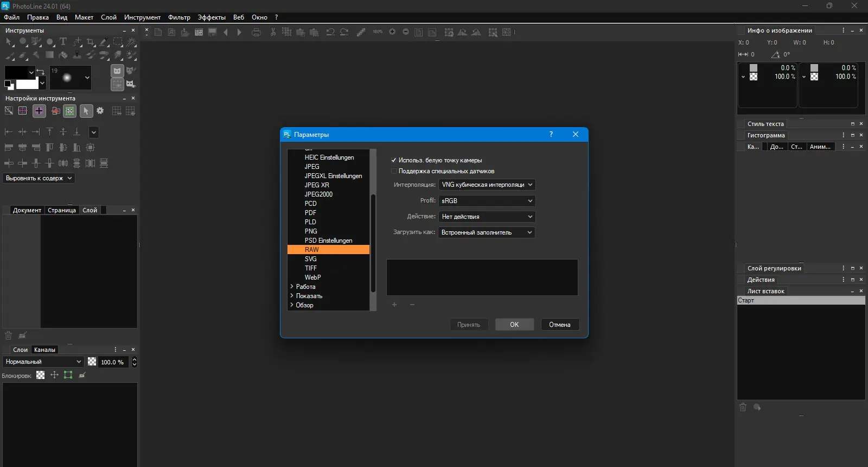Enable Поддержка специальных датчиков checkbox
This screenshot has width=868, height=467.
tap(394, 171)
